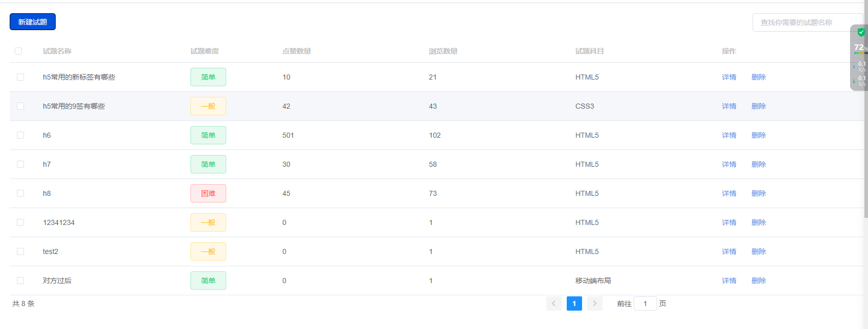Screen dimensions: 868x329
Task: Toggle the select-all header checkbox
Action: [x=18, y=51]
